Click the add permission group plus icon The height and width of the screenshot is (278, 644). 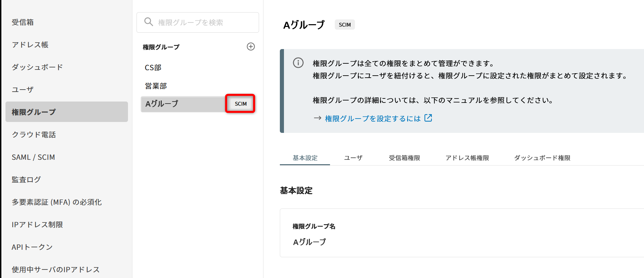(251, 47)
